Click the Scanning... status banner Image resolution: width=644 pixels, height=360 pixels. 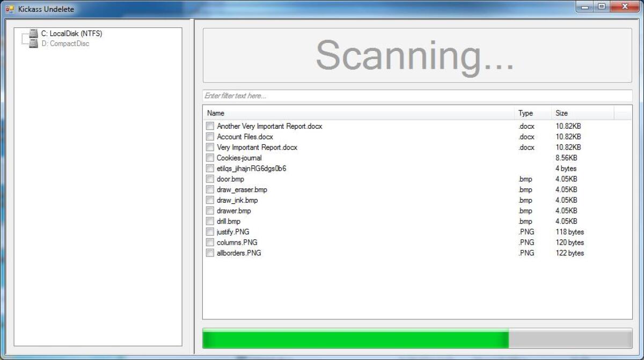417,55
